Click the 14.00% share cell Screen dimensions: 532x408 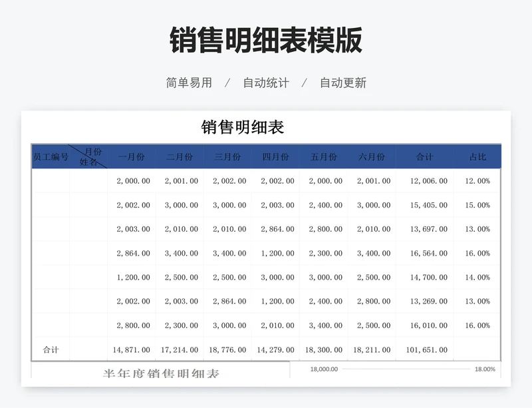point(477,278)
